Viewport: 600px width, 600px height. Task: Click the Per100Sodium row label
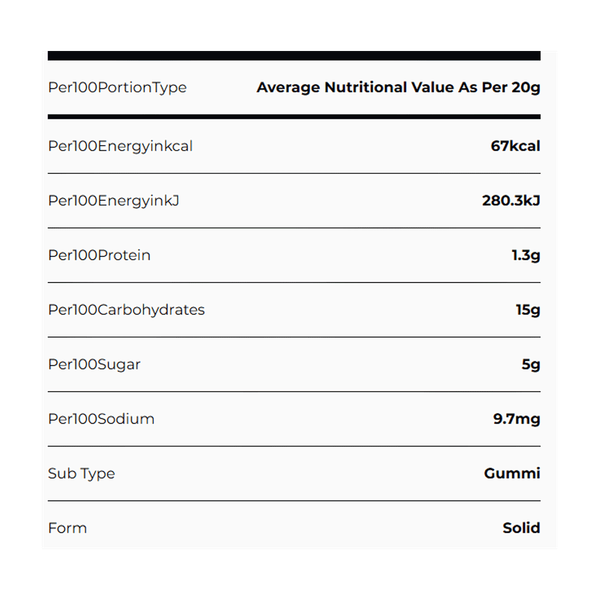click(101, 419)
